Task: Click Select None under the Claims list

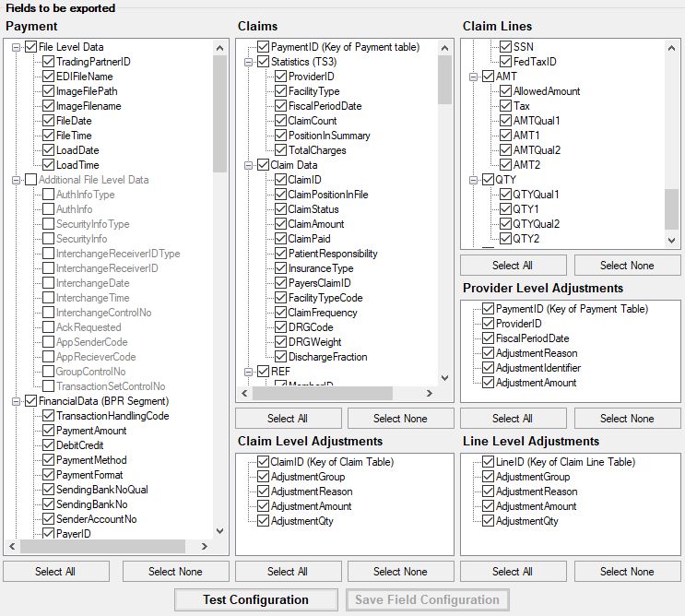Action: 401,419
